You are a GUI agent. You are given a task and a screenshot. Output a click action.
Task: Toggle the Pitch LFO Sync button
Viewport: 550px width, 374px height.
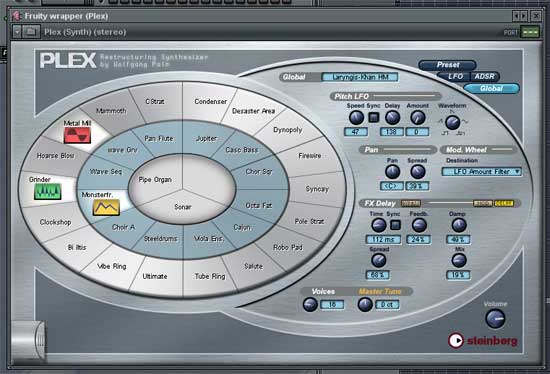tap(374, 118)
